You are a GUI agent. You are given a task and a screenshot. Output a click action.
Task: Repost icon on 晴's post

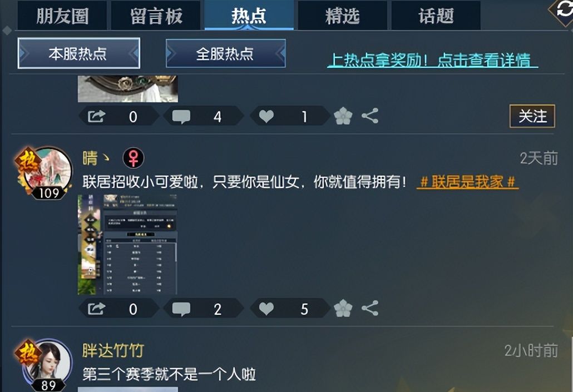[96, 309]
